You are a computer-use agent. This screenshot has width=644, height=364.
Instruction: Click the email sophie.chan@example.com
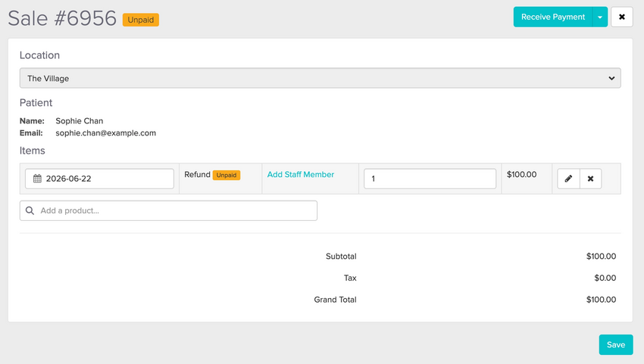pyautogui.click(x=105, y=133)
